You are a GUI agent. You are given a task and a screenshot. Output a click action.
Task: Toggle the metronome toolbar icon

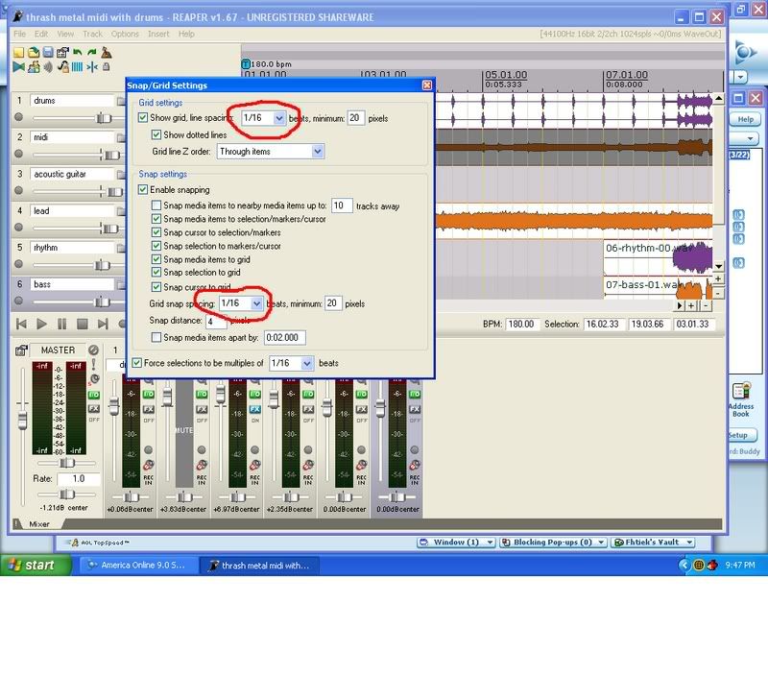[107, 53]
